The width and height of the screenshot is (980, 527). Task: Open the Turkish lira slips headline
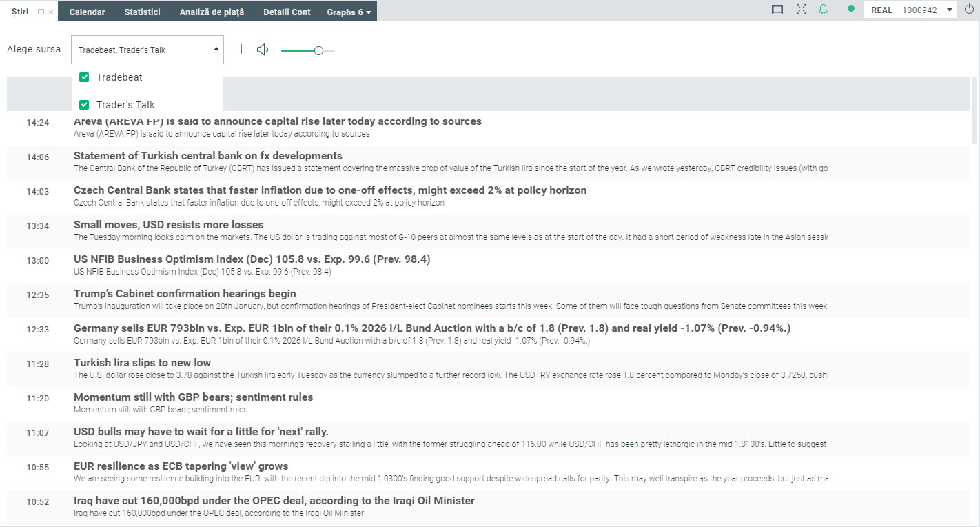[x=143, y=363]
